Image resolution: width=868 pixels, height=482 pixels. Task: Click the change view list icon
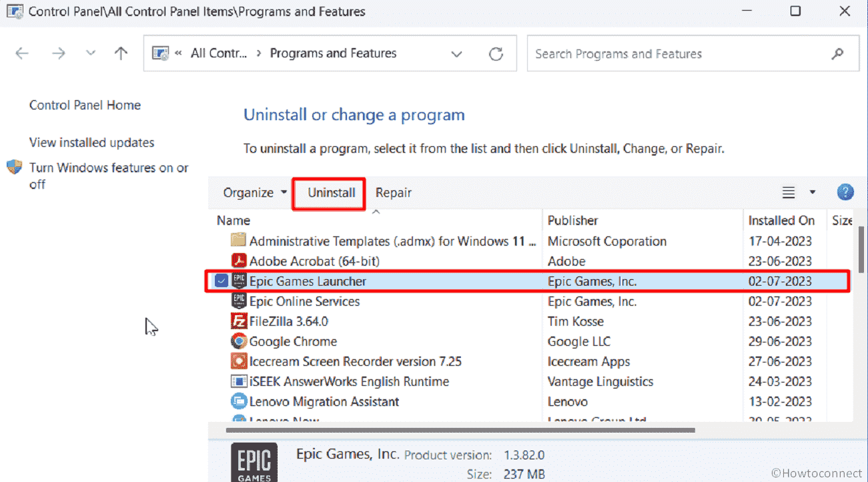click(789, 193)
